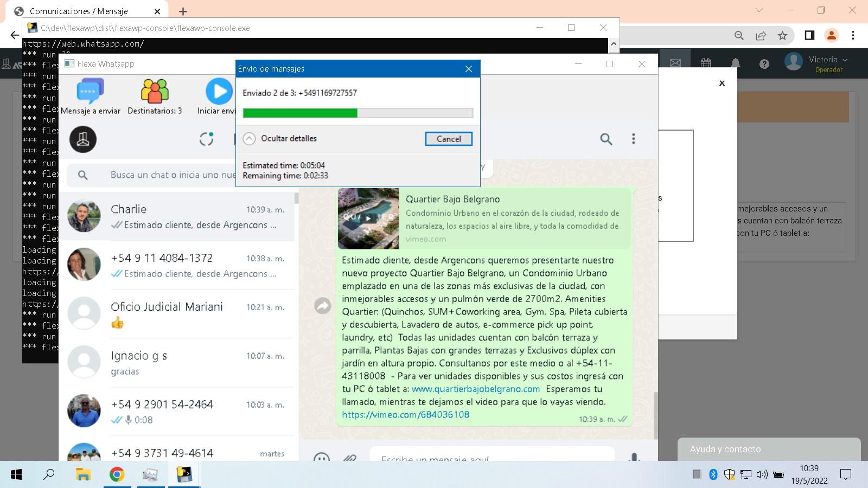Click Charlie's profile picture
Image resolution: width=868 pixels, height=488 pixels.
(x=84, y=216)
